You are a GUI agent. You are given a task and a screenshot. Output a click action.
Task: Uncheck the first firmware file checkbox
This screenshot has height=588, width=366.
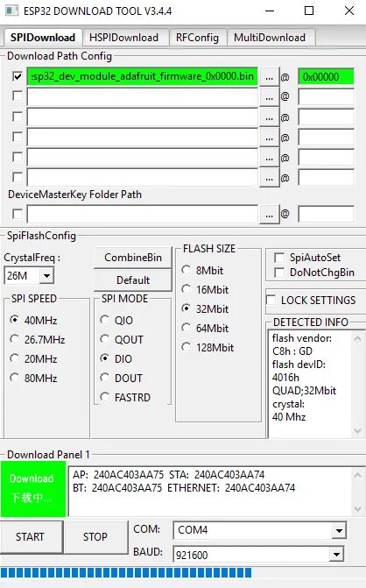coord(18,76)
